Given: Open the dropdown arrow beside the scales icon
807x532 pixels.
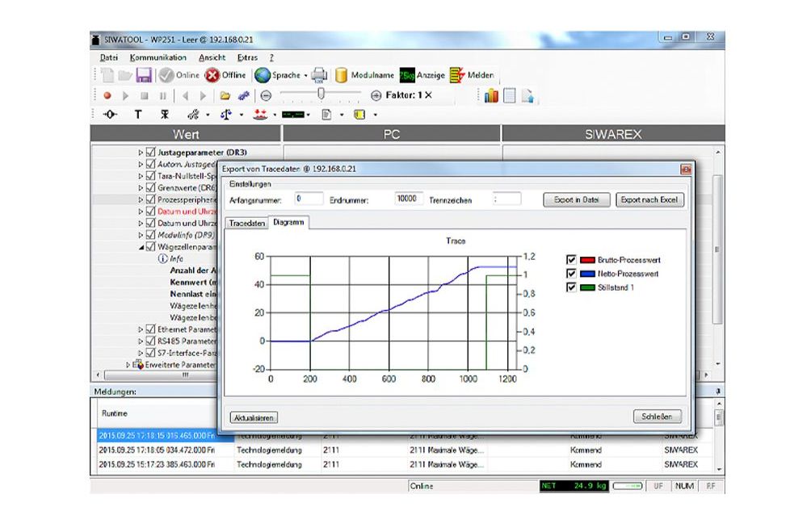Looking at the screenshot, I should coord(242,115).
